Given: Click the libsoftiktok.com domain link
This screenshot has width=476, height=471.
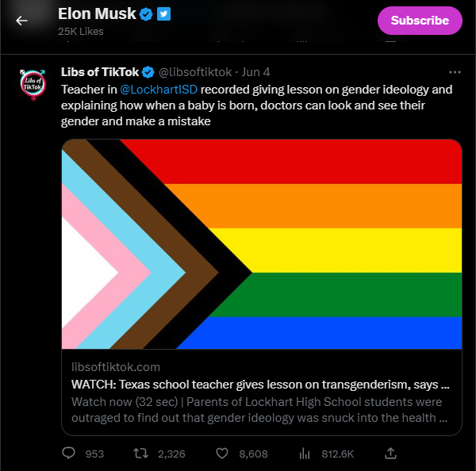Looking at the screenshot, I should [x=116, y=367].
